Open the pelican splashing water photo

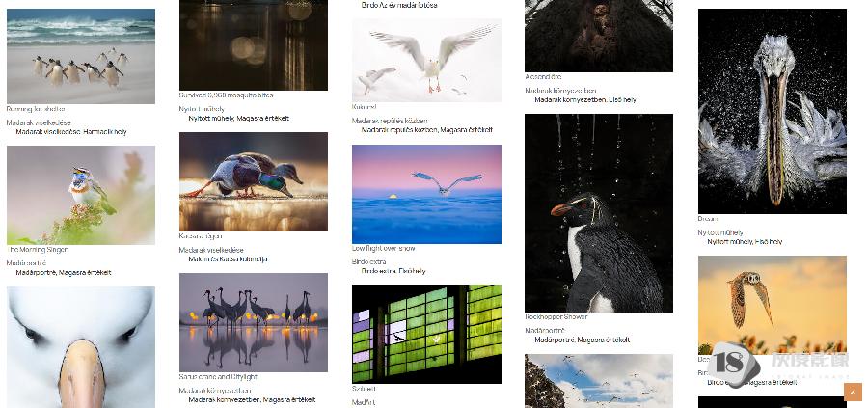(773, 111)
